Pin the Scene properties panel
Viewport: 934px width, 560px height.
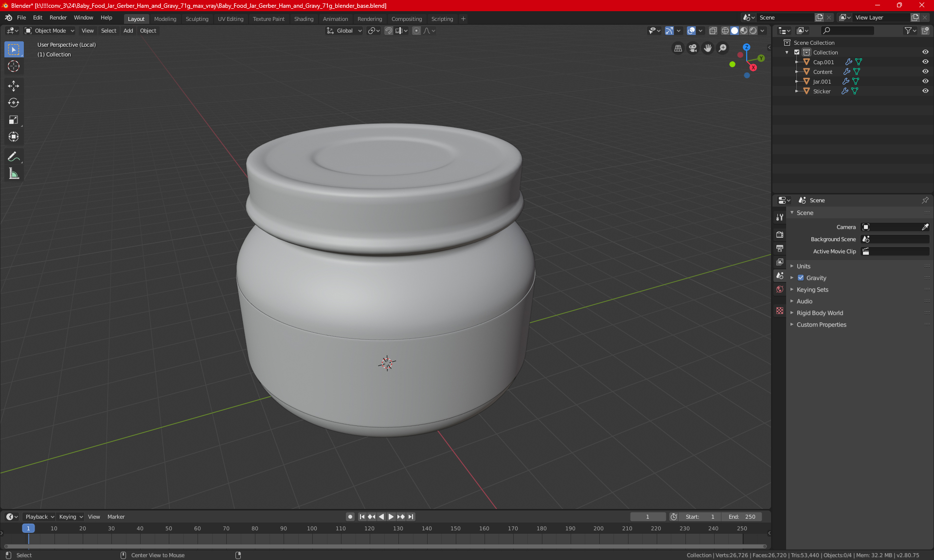pos(925,200)
